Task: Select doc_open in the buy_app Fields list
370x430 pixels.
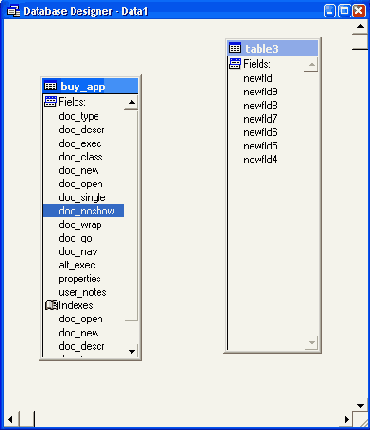Action: click(x=80, y=184)
